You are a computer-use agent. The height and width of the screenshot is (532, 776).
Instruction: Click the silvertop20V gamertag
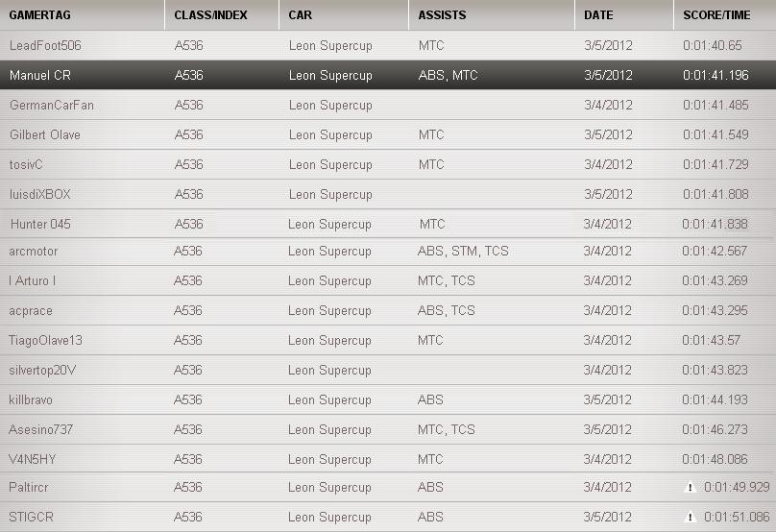click(x=43, y=370)
